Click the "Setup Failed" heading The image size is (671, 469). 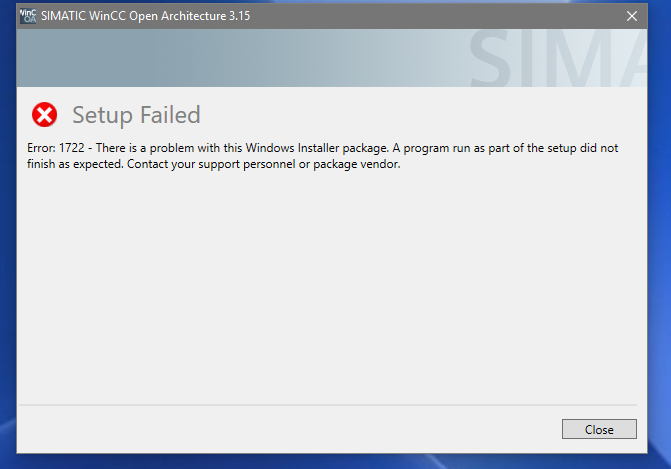coord(136,115)
